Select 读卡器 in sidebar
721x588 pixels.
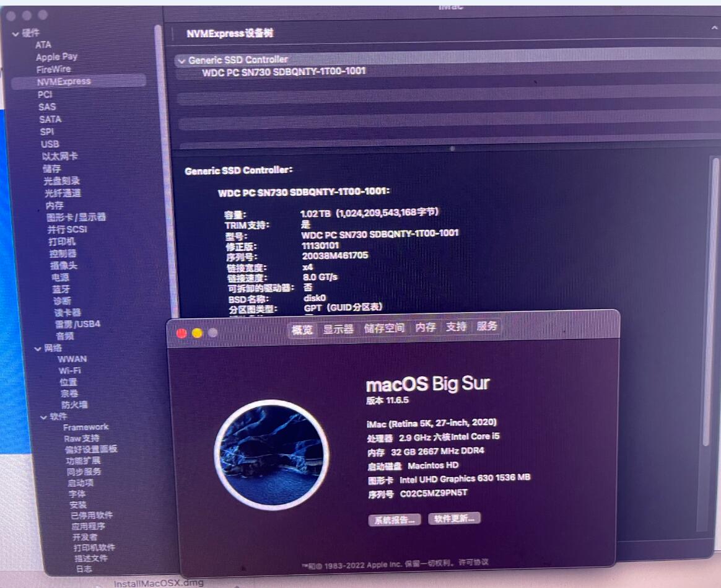click(x=68, y=313)
